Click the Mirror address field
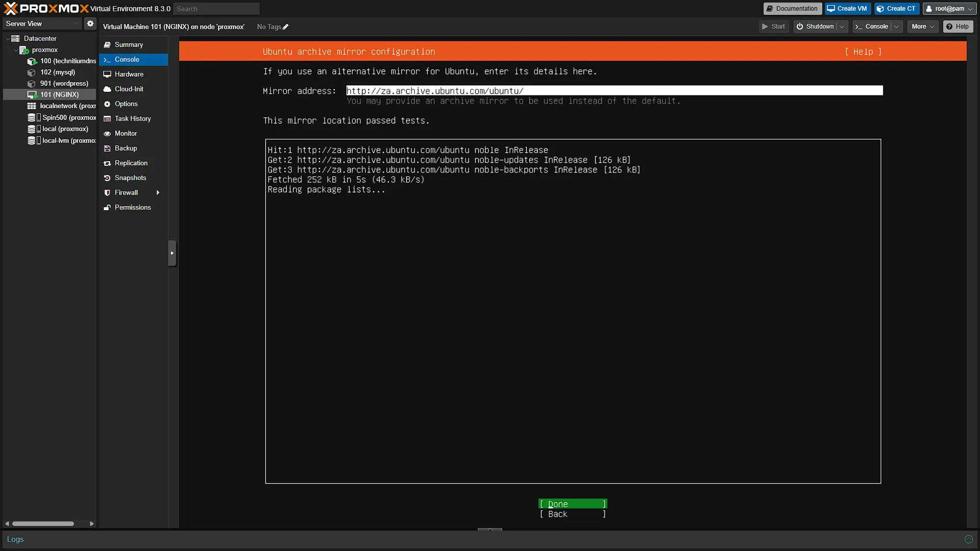This screenshot has width=980, height=551. [615, 91]
